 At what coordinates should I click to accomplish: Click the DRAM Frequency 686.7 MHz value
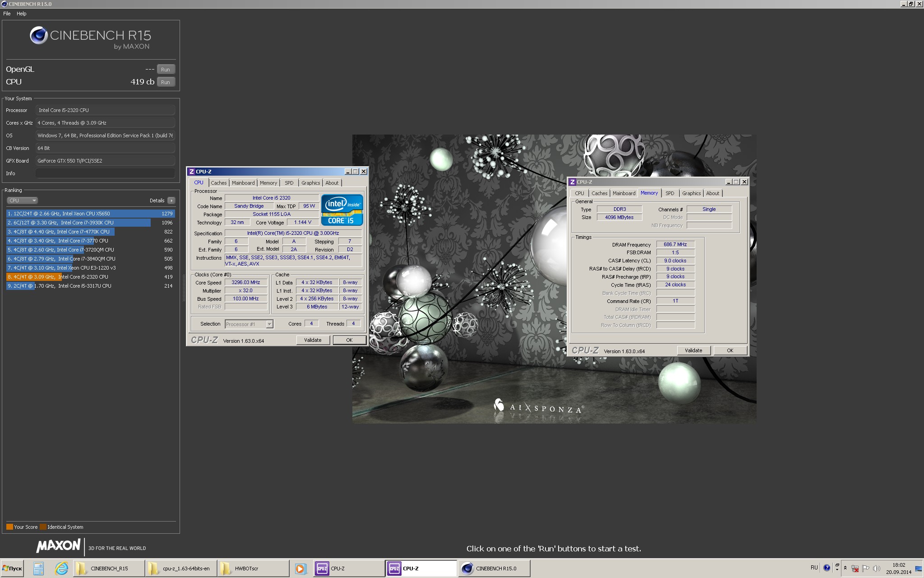675,244
